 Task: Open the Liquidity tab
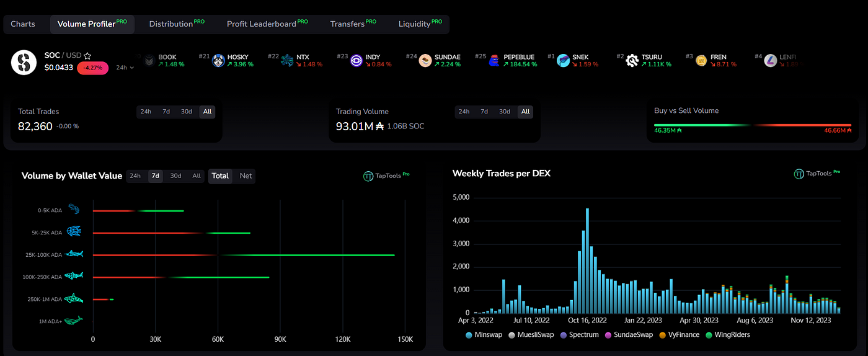point(420,24)
